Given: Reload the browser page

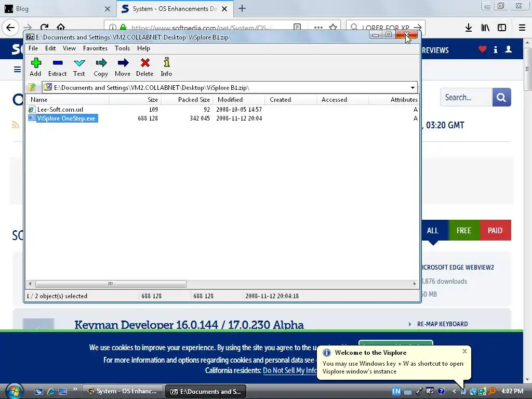Looking at the screenshot, I should click(x=44, y=28).
